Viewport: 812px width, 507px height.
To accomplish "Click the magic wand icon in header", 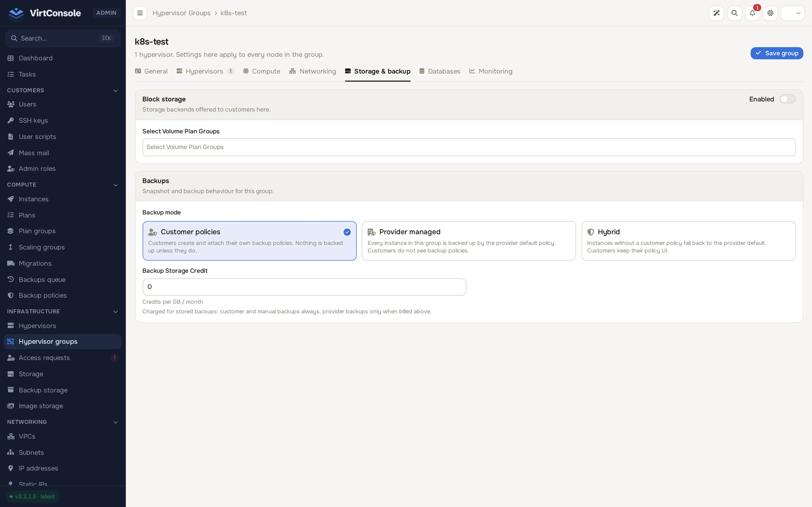I will point(716,13).
